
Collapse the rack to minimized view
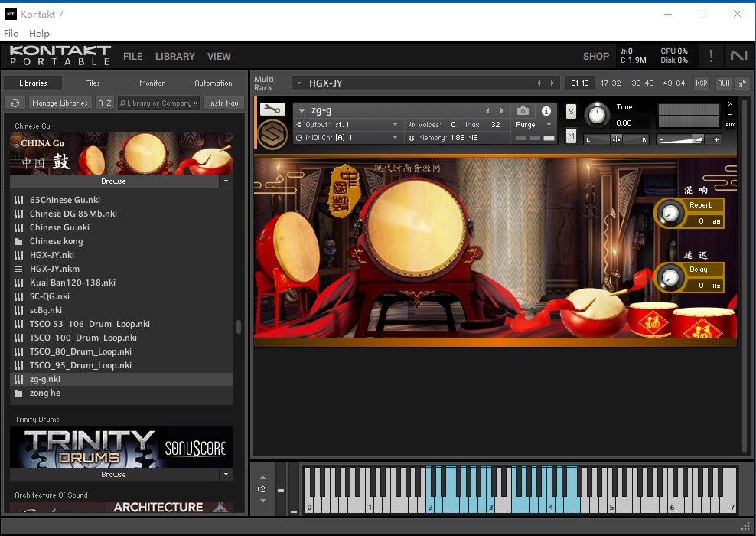(x=742, y=83)
